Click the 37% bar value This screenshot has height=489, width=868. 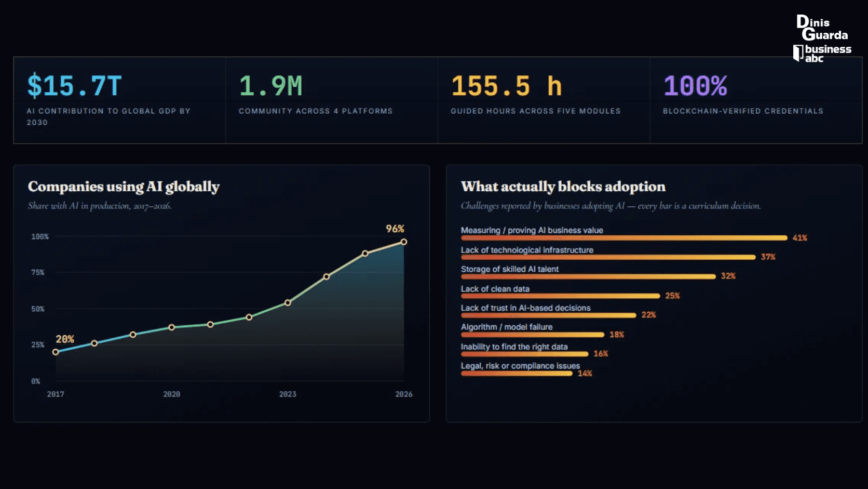pyautogui.click(x=768, y=257)
